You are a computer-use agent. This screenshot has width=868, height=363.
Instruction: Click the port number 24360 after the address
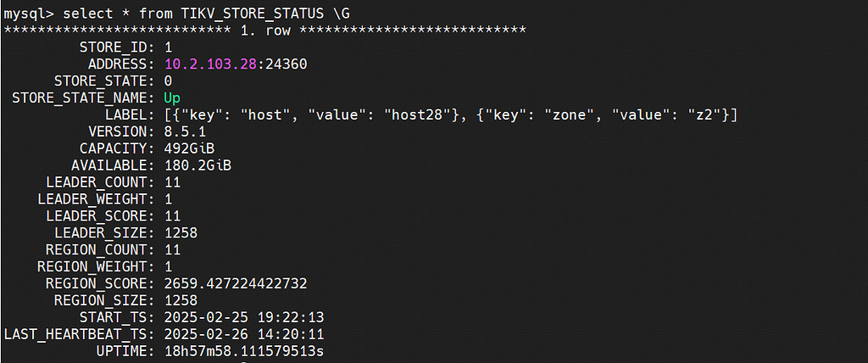click(286, 64)
